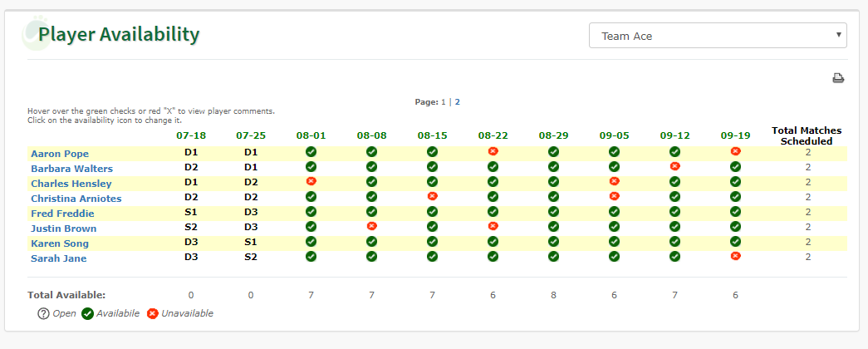This screenshot has width=868, height=349.
Task: Click the 07-25 date header
Action: pos(251,135)
